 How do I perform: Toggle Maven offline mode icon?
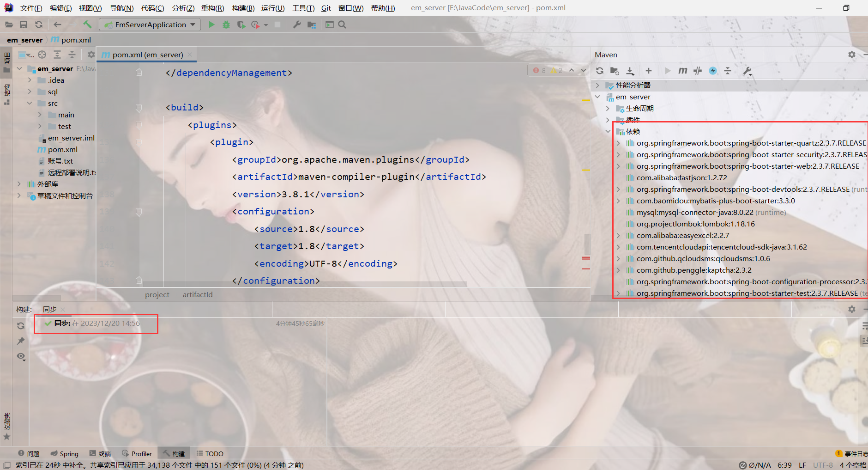click(x=698, y=71)
